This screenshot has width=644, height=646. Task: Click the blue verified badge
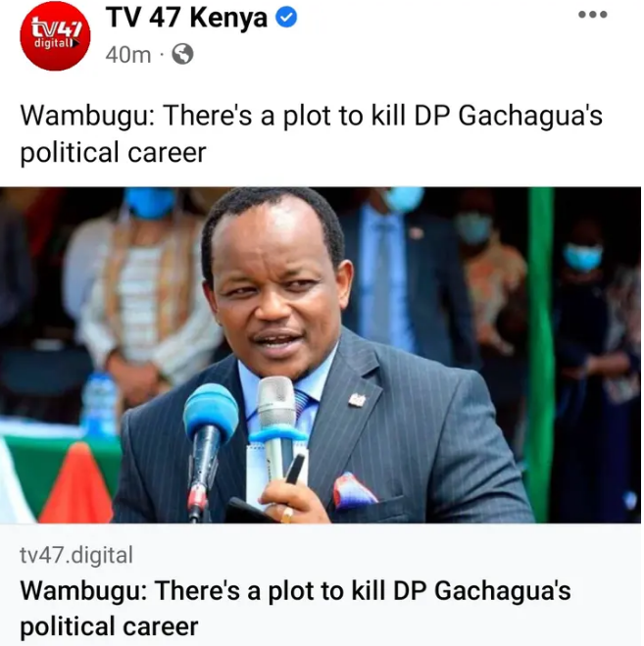286,18
